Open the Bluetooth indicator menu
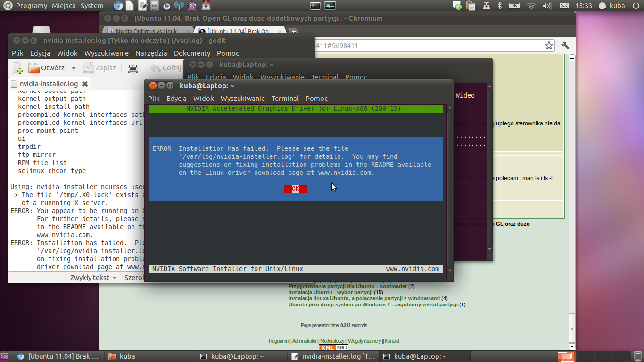 pos(500,6)
